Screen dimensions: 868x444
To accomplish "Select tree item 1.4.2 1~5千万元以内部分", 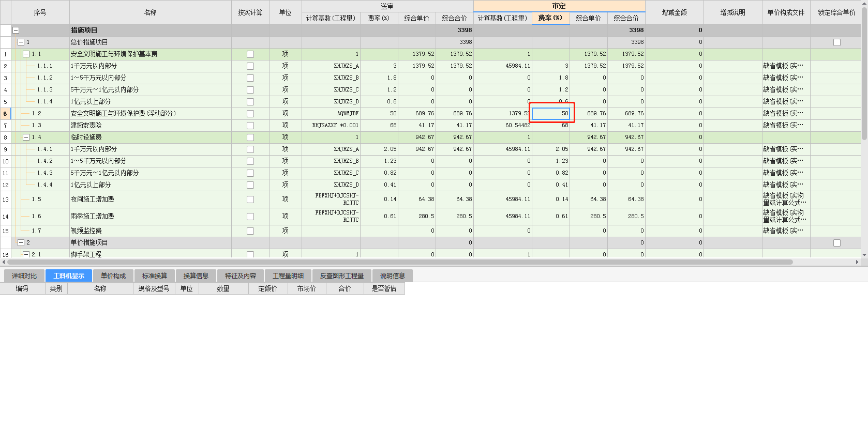I will coord(44,161).
